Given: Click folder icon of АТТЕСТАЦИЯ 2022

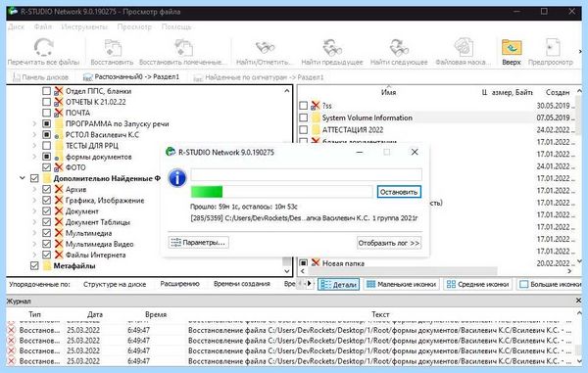Looking at the screenshot, I should point(316,130).
